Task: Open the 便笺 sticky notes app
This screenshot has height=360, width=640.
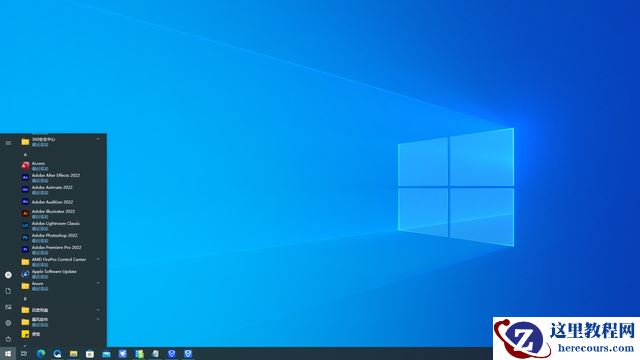Action: click(61, 334)
